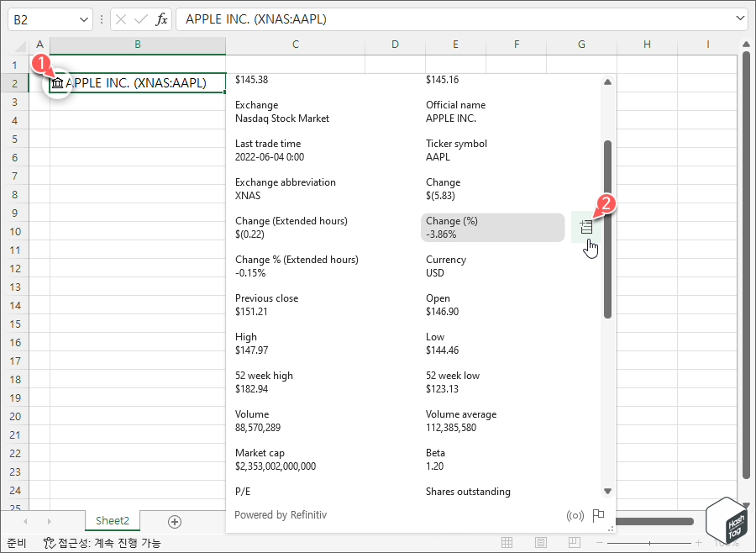
Task: Click inside the formula bar text
Action: click(x=256, y=19)
